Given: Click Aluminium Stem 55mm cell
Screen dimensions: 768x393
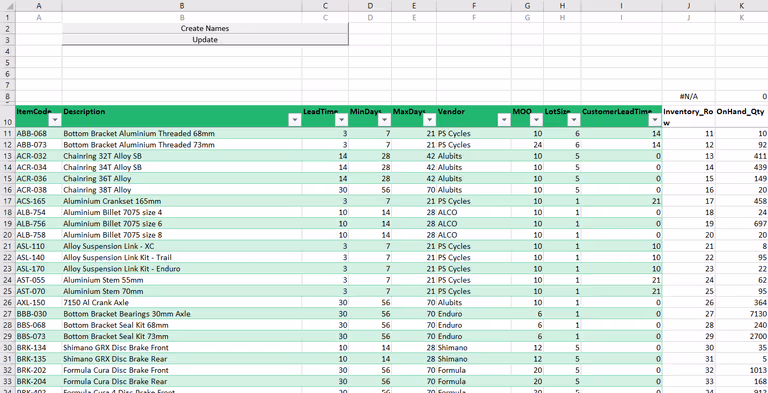Looking at the screenshot, I should (x=182, y=280).
